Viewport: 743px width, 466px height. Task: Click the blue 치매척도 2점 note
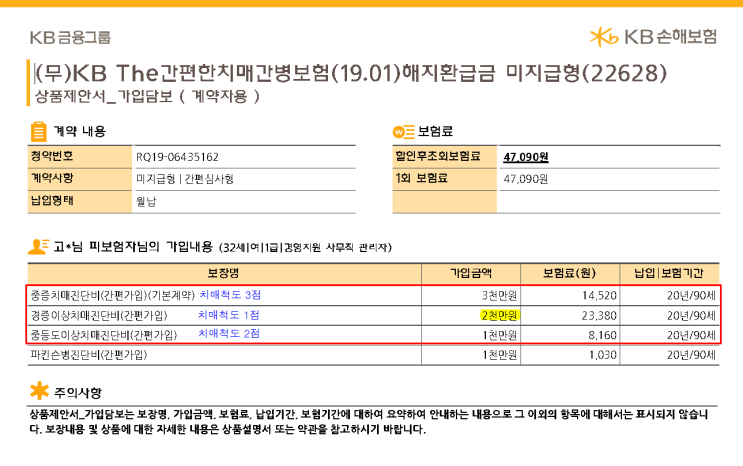[229, 334]
